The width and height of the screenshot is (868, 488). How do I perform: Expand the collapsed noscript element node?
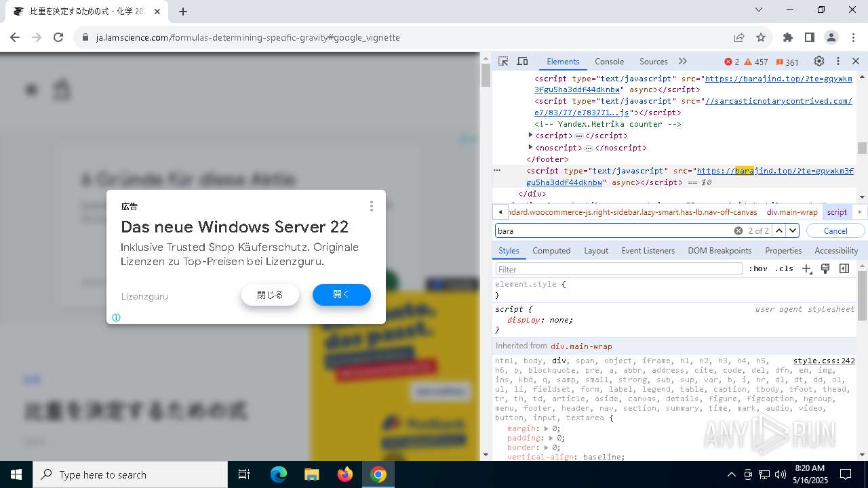point(530,147)
